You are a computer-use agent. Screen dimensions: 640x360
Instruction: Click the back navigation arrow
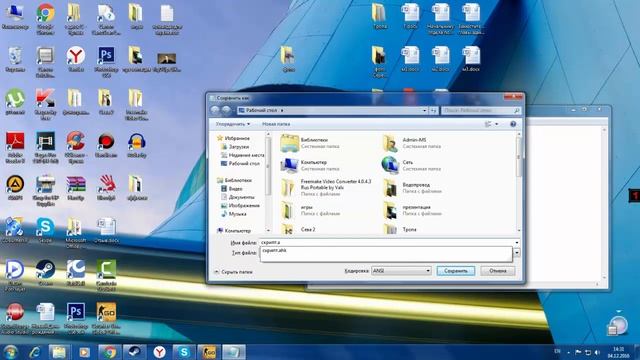tap(215, 110)
